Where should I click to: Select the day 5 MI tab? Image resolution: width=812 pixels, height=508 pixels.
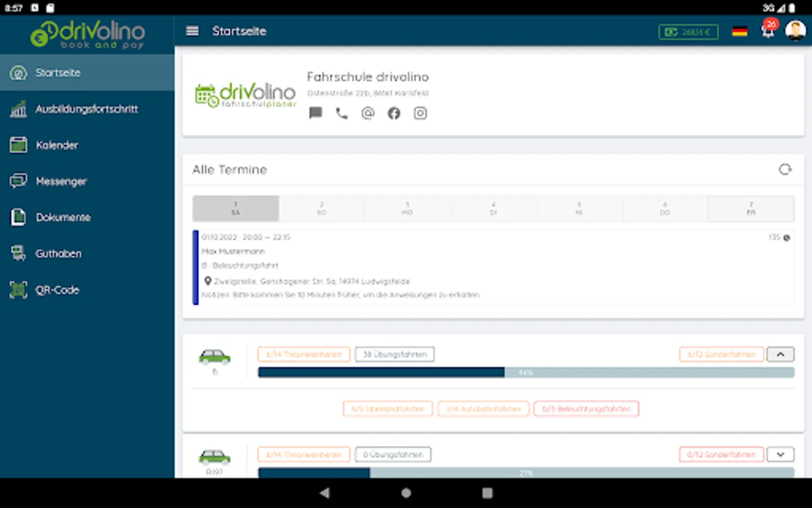[x=579, y=208]
